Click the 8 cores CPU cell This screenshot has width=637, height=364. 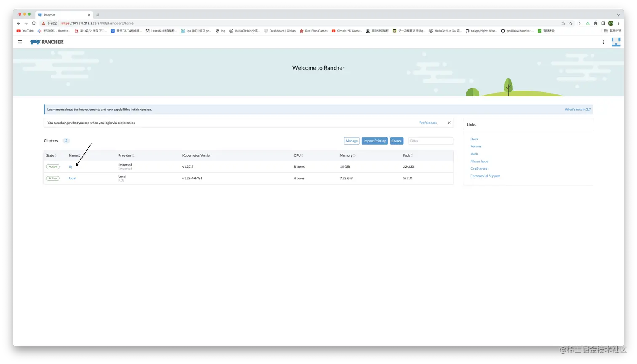[x=299, y=167]
